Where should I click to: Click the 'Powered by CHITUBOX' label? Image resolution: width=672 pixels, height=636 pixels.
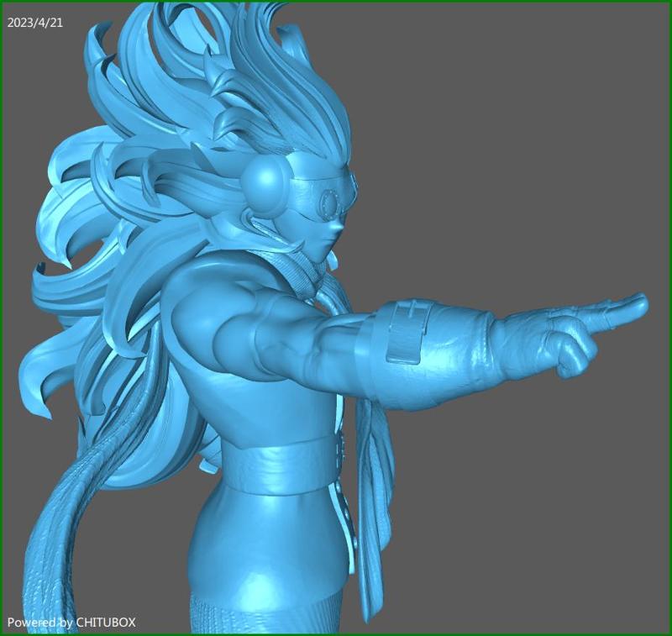click(71, 623)
